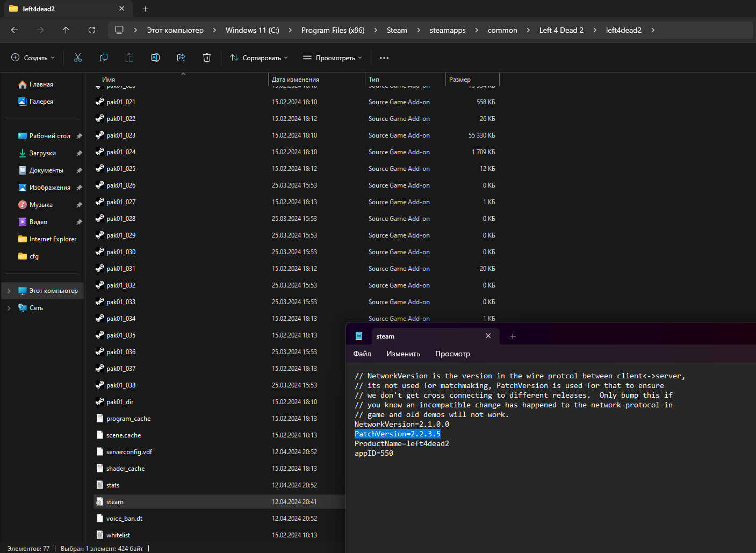Screen dimensions: 756x553
Task: Close the steam tab in Notepad
Action: click(x=488, y=336)
